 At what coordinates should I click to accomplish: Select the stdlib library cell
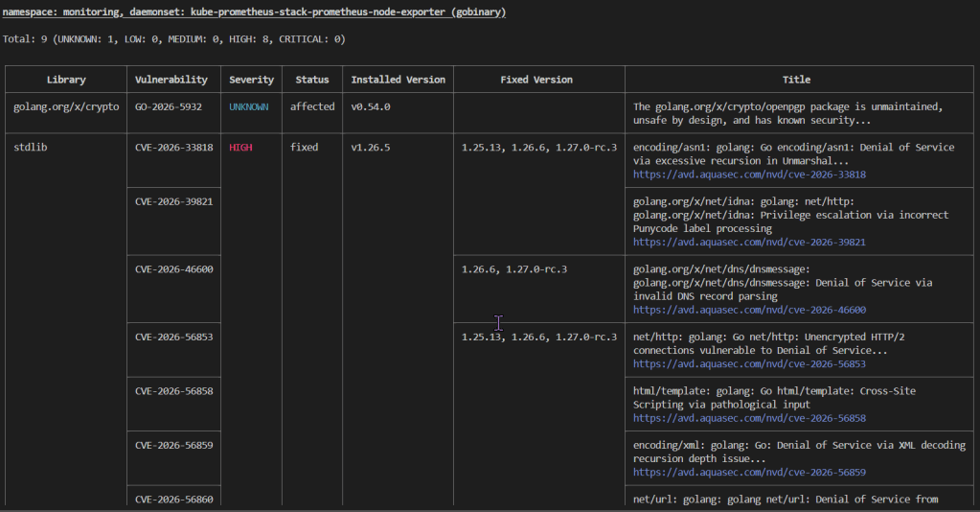(x=30, y=148)
